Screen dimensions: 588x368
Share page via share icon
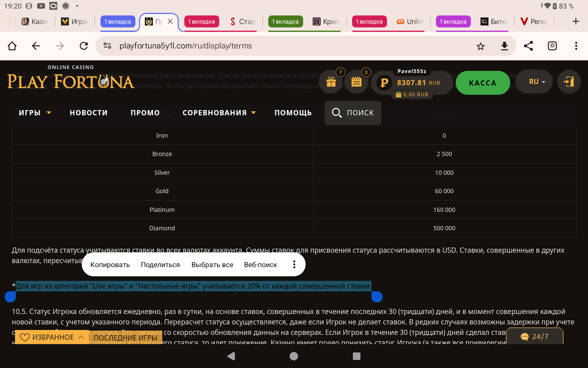tap(528, 46)
